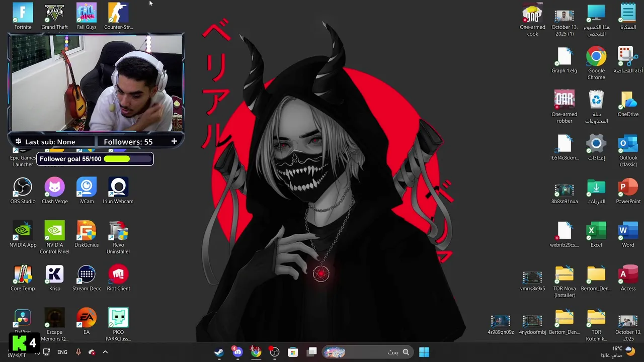Open the Windows Start menu
Screen dimensions: 644x362
click(x=424, y=352)
